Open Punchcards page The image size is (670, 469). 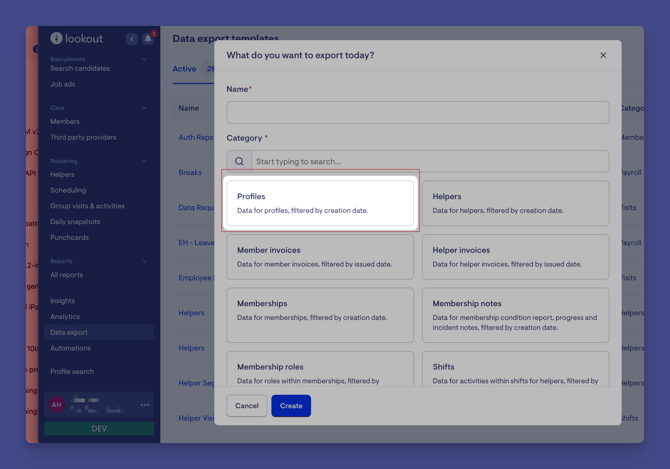[69, 237]
